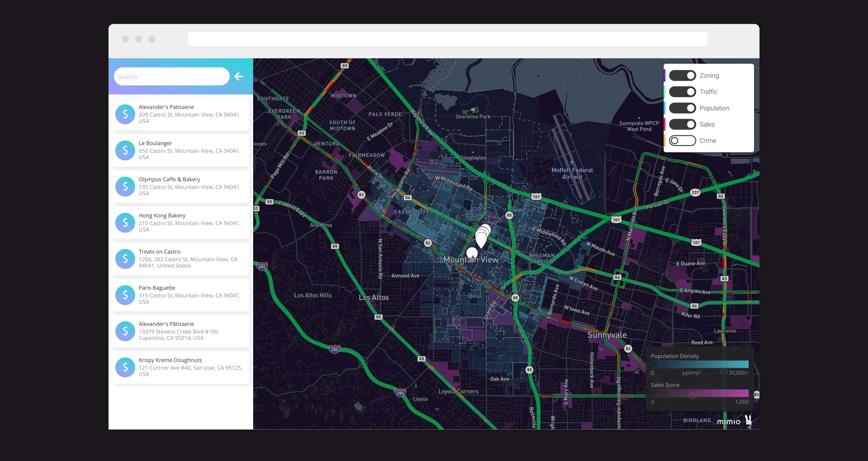Screen dimensions: 868x461
Task: Click dollar icon for Alexander's Patisserie on Castro St
Action: (x=125, y=114)
